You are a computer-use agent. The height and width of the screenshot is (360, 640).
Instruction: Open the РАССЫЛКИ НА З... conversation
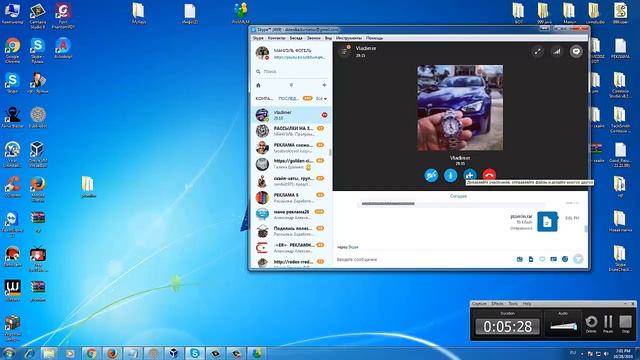tap(291, 131)
